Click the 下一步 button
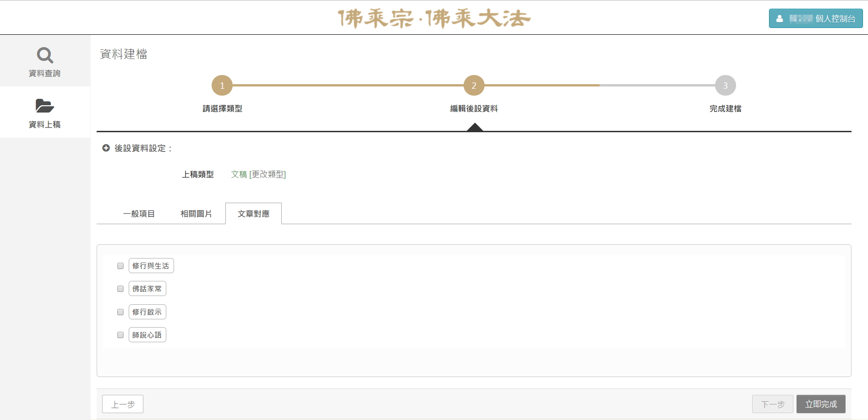Viewport: 868px width, 420px height. (773, 404)
